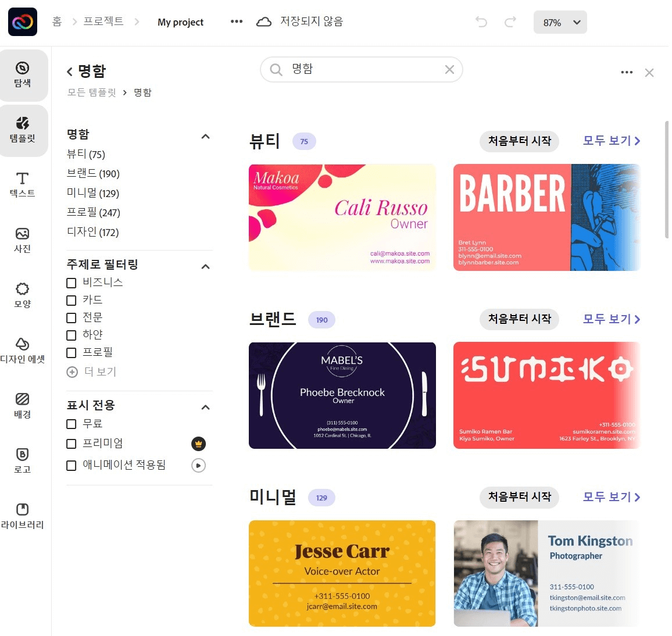Check the 하얀 filter checkbox
Image resolution: width=672 pixels, height=636 pixels.
(72, 335)
